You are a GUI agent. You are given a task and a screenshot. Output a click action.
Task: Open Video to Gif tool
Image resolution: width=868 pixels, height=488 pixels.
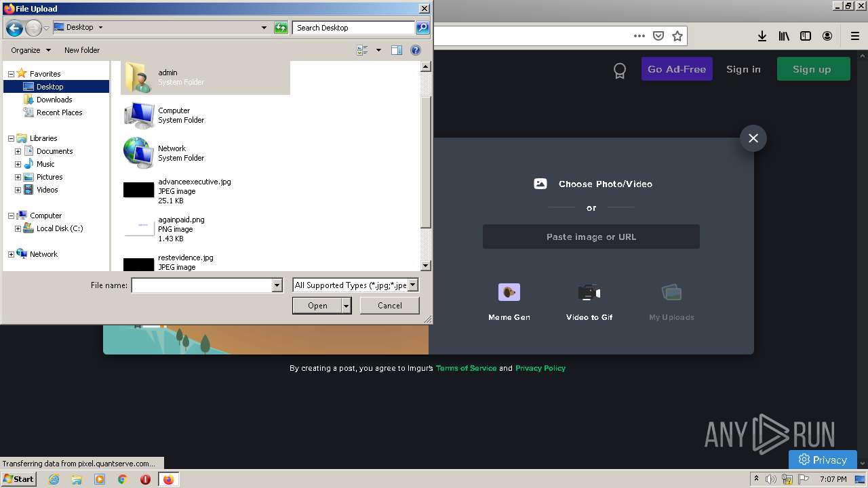589,302
